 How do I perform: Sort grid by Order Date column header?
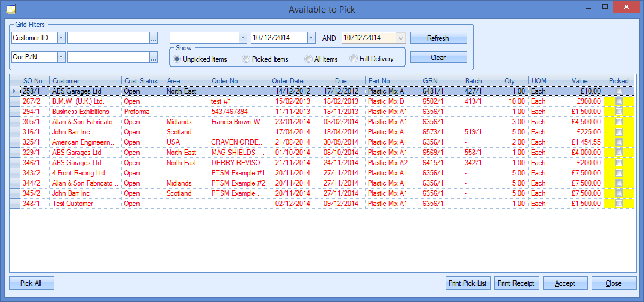287,81
